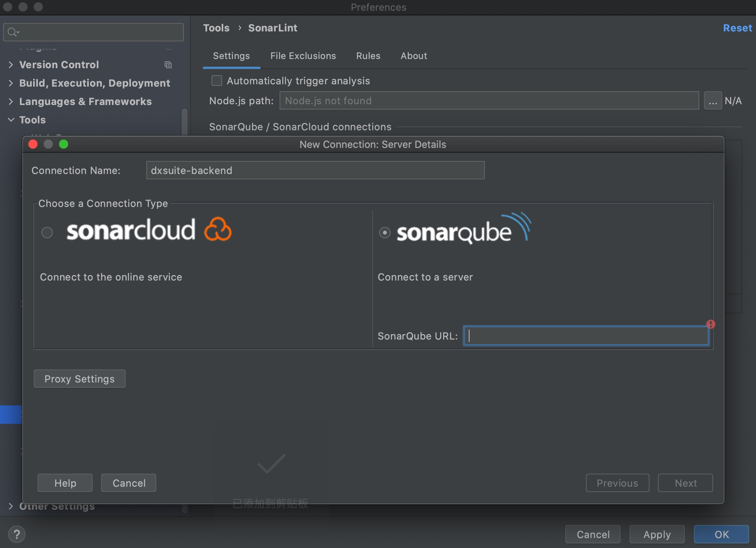The width and height of the screenshot is (756, 548).
Task: Click Cancel in the Preferences window
Action: click(x=593, y=534)
